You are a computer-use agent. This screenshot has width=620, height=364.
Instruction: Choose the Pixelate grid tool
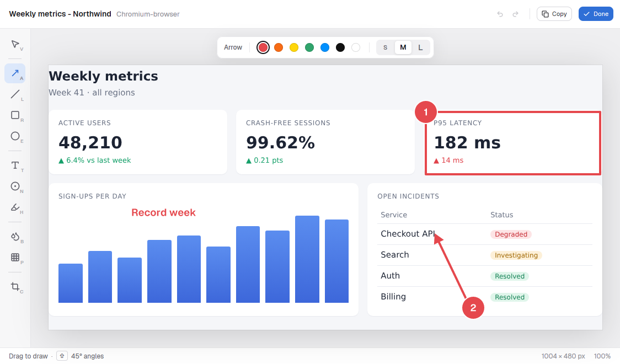pyautogui.click(x=15, y=258)
